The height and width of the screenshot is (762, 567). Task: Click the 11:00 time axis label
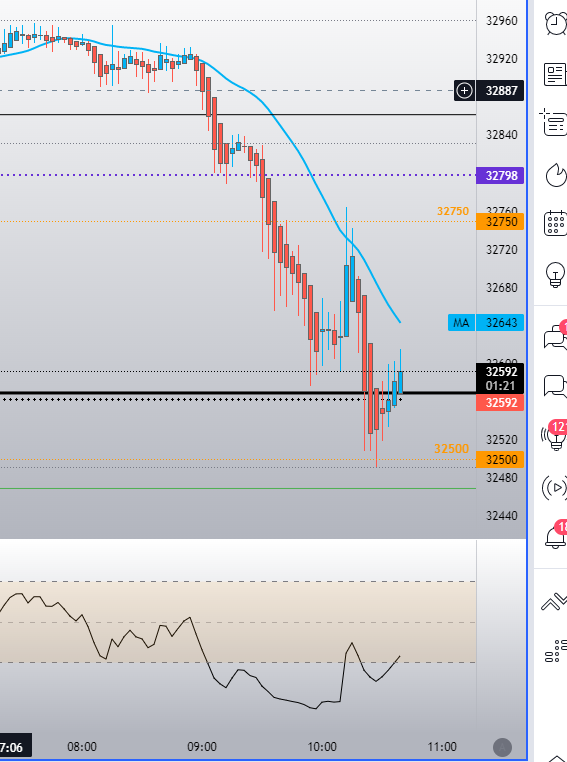coord(442,746)
